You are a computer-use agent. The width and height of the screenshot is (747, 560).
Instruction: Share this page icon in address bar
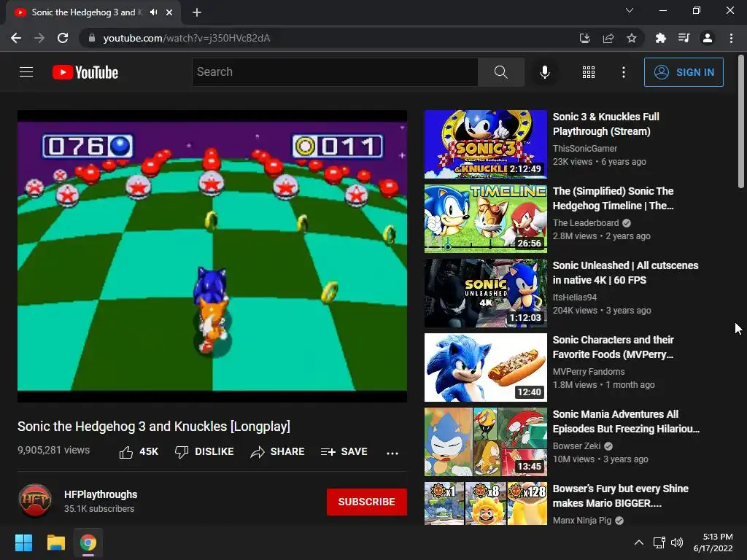(608, 38)
